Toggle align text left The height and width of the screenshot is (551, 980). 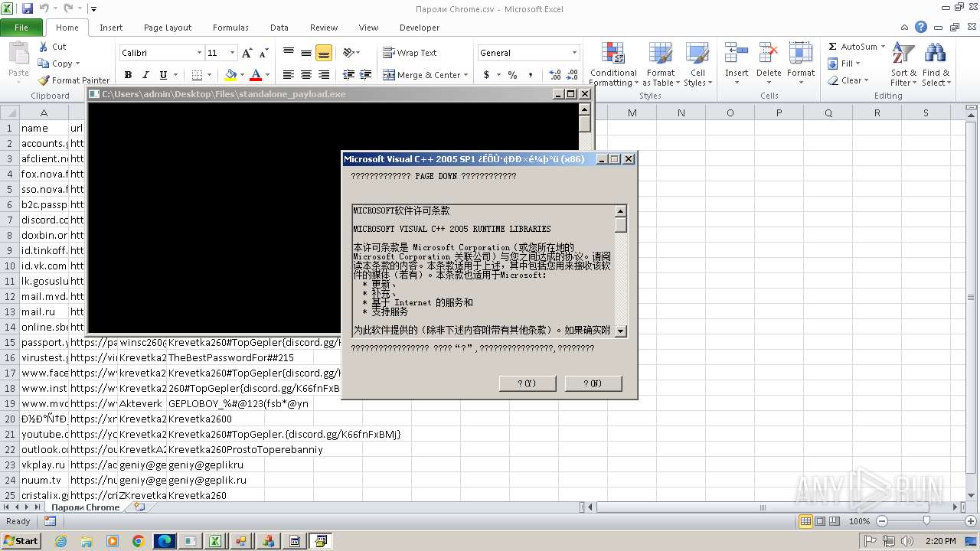coord(288,75)
